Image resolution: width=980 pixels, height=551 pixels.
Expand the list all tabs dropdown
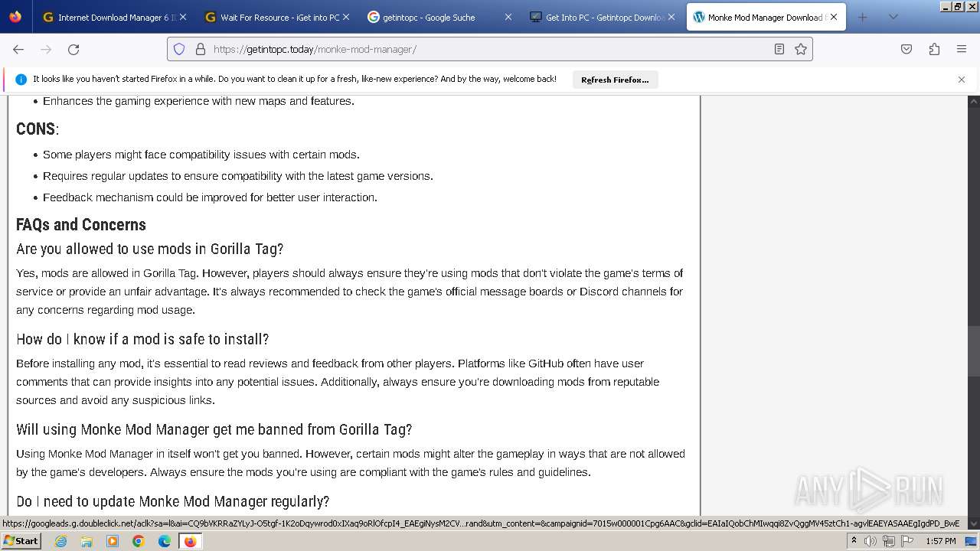pos(893,17)
